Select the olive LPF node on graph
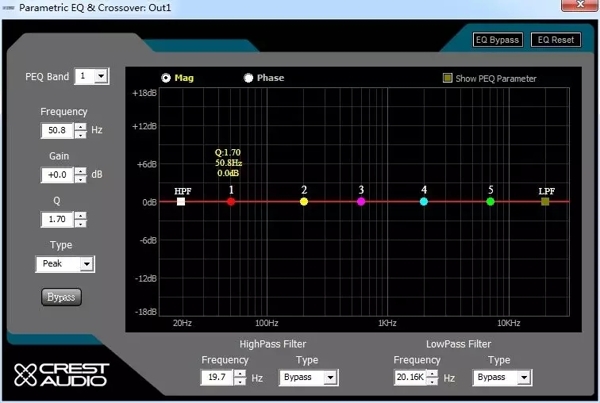Viewport: 600px width, 403px height. tap(545, 202)
